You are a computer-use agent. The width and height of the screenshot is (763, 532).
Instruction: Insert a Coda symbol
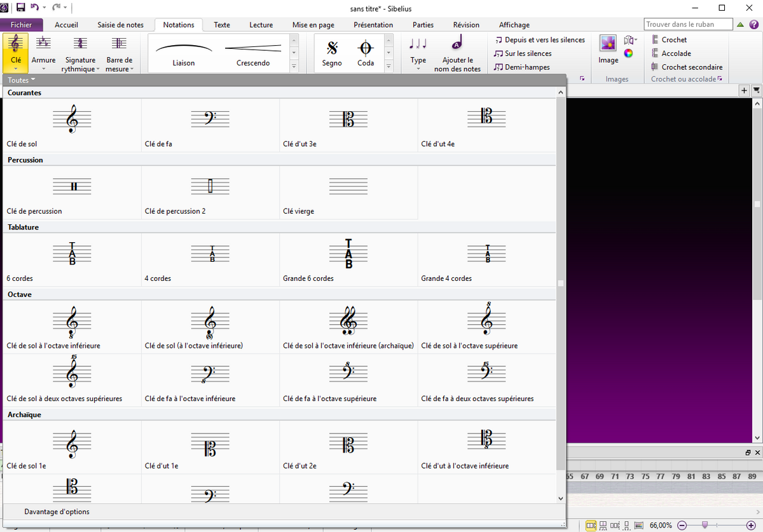366,52
